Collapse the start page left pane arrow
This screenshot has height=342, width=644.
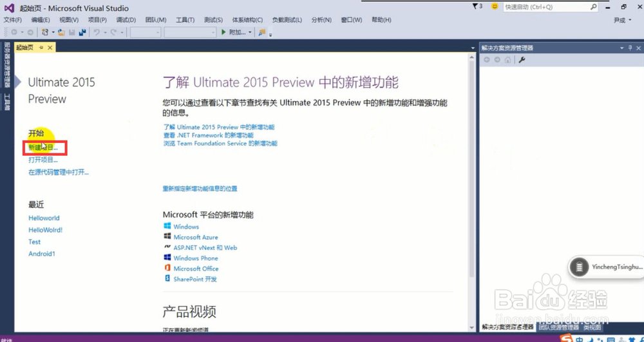17,82
